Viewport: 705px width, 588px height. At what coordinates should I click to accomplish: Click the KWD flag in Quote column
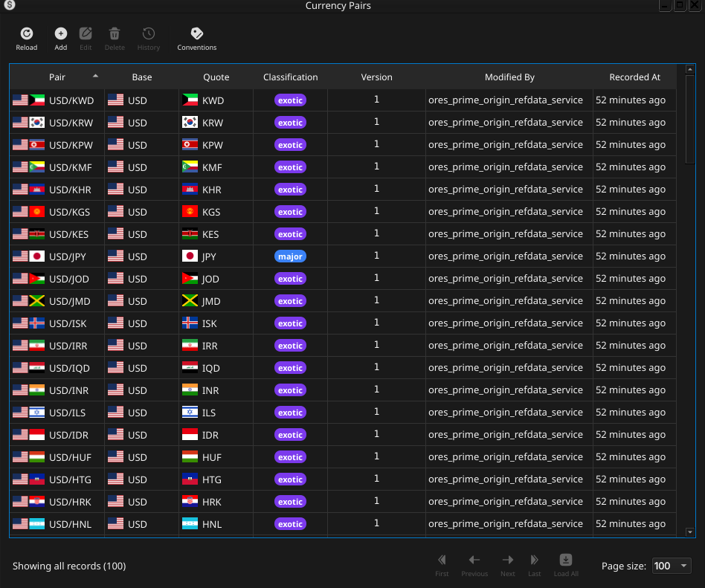(x=190, y=100)
